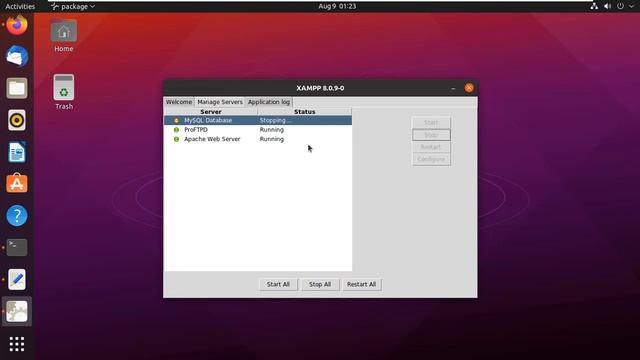Open Ubuntu Software store icon
This screenshot has height=360, width=640.
[17, 184]
